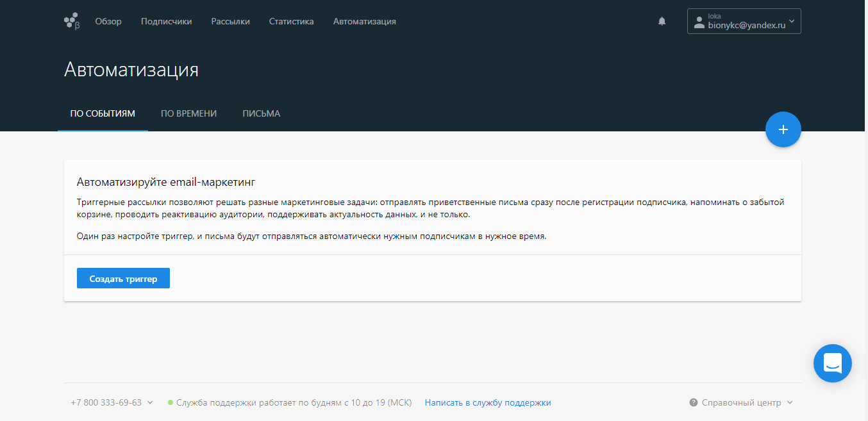Open the Статистика section
Viewport: 868px width, 421px height.
291,21
